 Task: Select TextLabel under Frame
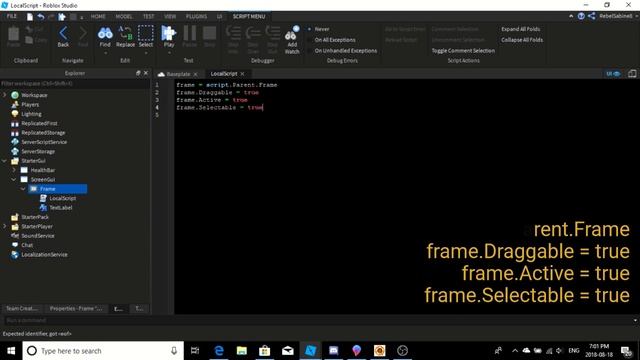point(61,208)
